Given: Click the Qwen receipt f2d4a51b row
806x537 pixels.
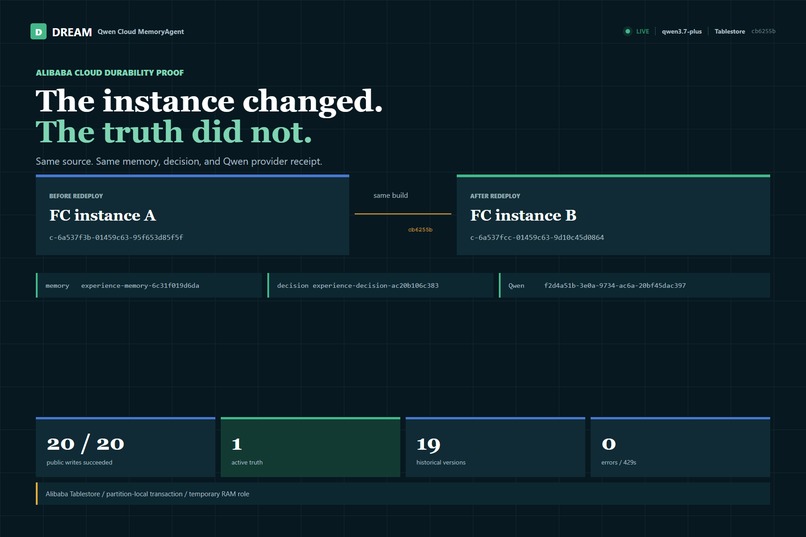Looking at the screenshot, I should (x=634, y=285).
